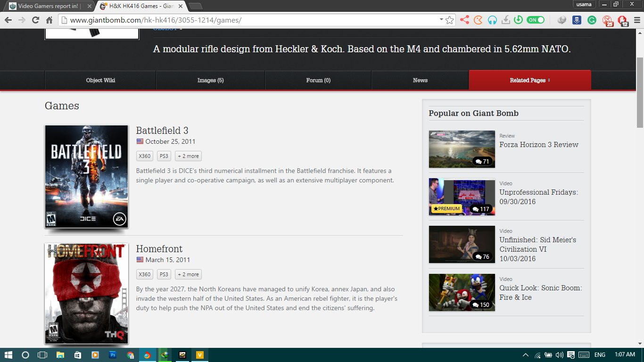Viewport: 644px width, 362px height.
Task: Open the AdBlock stop-hand icon showing 12
Action: pyautogui.click(x=623, y=20)
